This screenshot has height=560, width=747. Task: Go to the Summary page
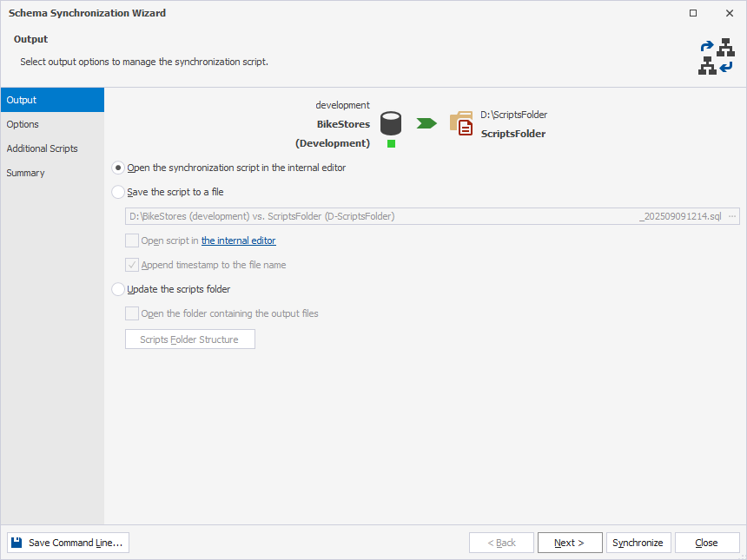pyautogui.click(x=25, y=173)
